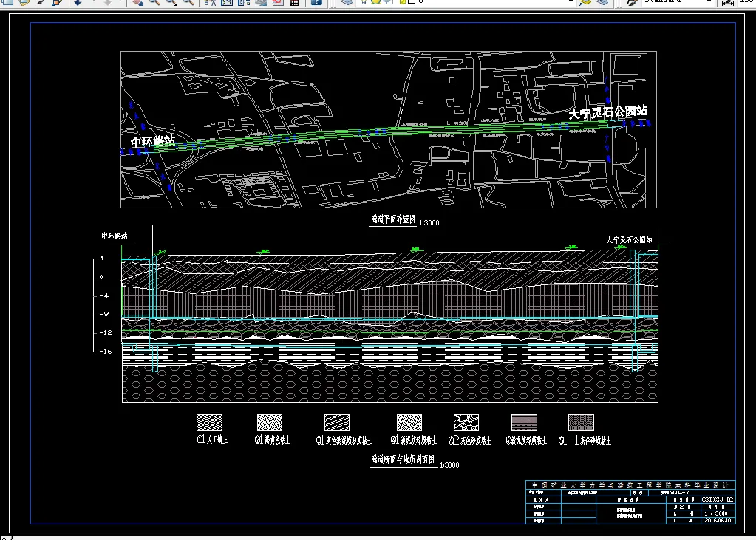Open the Layer Properties Manager icon
The width and height of the screenshot is (756, 540).
346,2
